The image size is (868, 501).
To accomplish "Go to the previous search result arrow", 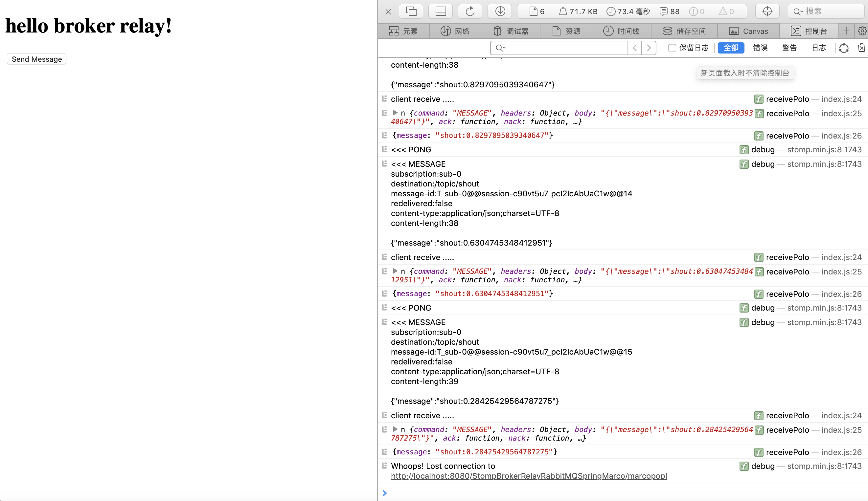I will point(634,48).
